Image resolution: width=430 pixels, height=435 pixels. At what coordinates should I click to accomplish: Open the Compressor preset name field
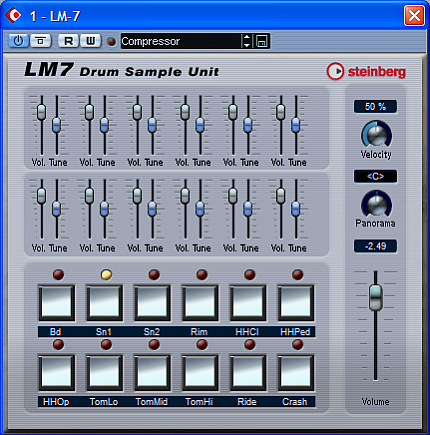(180, 41)
